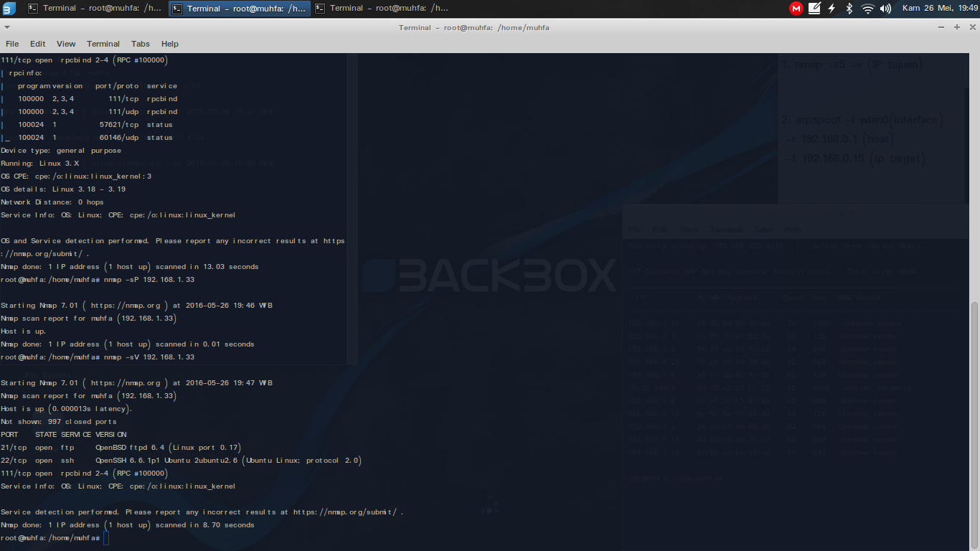This screenshot has width=980, height=551.
Task: Click 'PORT STATE SERVICE VERSION' header line
Action: coord(64,435)
